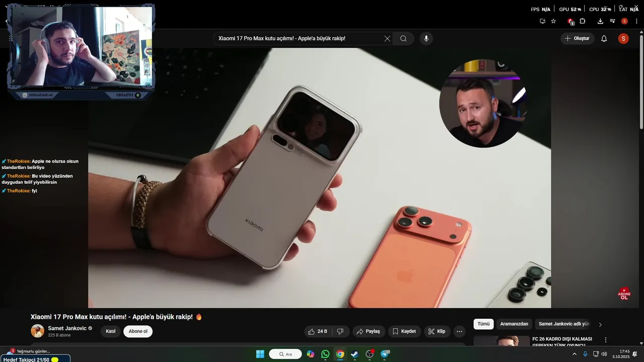Screen dimensions: 644x362
Task: Open options for FC 26 recommended video
Action: [x=606, y=340]
